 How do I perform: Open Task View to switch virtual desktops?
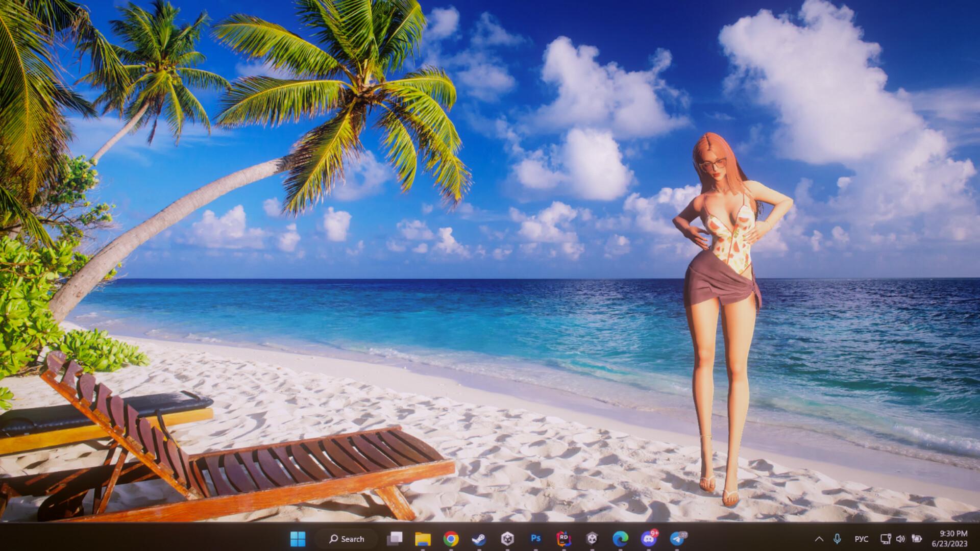[395, 539]
